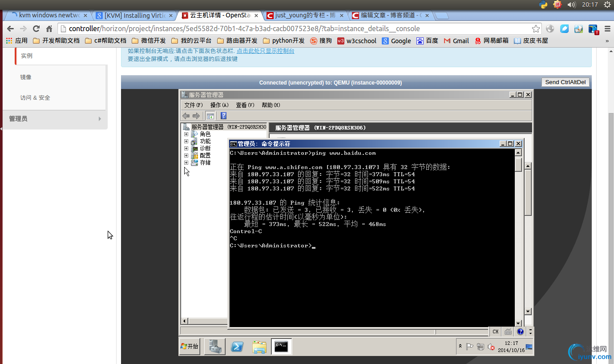Screen dimensions: 614x364
Task: Expand the 存储 tree node
Action: (186, 162)
